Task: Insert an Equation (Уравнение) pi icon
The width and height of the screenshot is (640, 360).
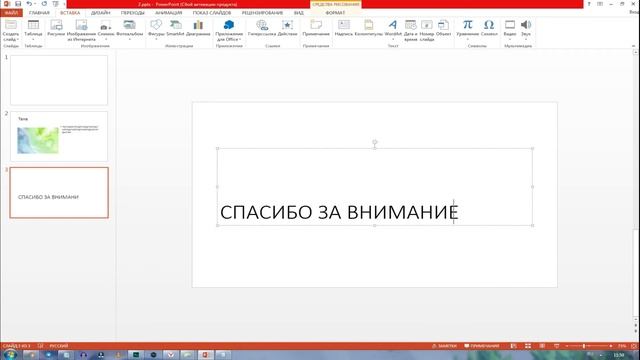Action: tap(467, 25)
